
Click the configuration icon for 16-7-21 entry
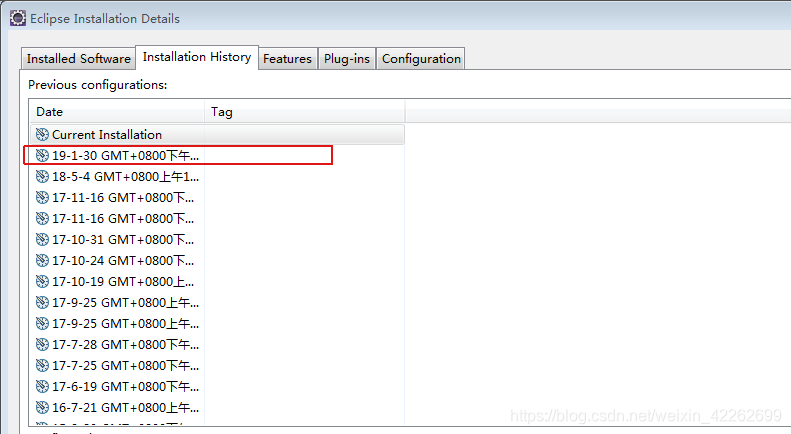pyautogui.click(x=42, y=407)
